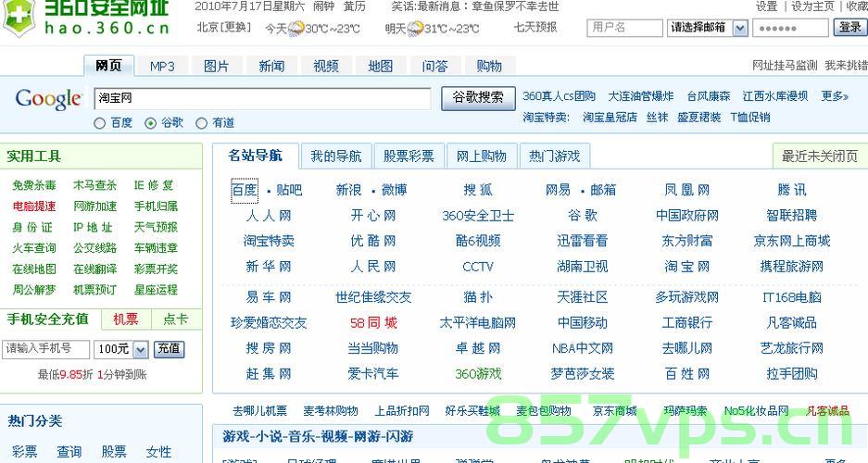Click the 360 green shield logo

(x=19, y=18)
